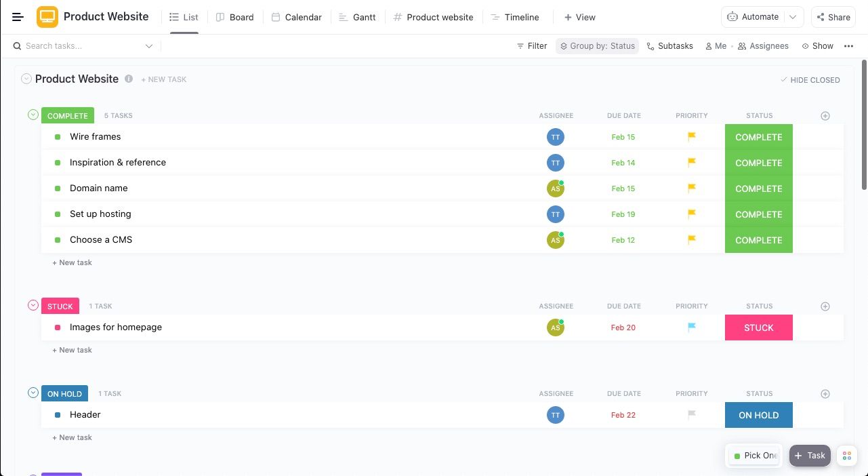This screenshot has height=476, width=868.
Task: Open AS assignee avatar for Images for homepage
Action: (556, 328)
